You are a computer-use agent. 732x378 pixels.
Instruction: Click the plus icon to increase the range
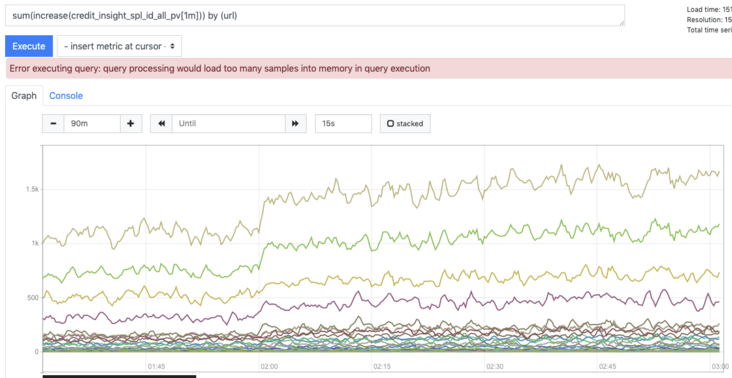pos(131,124)
